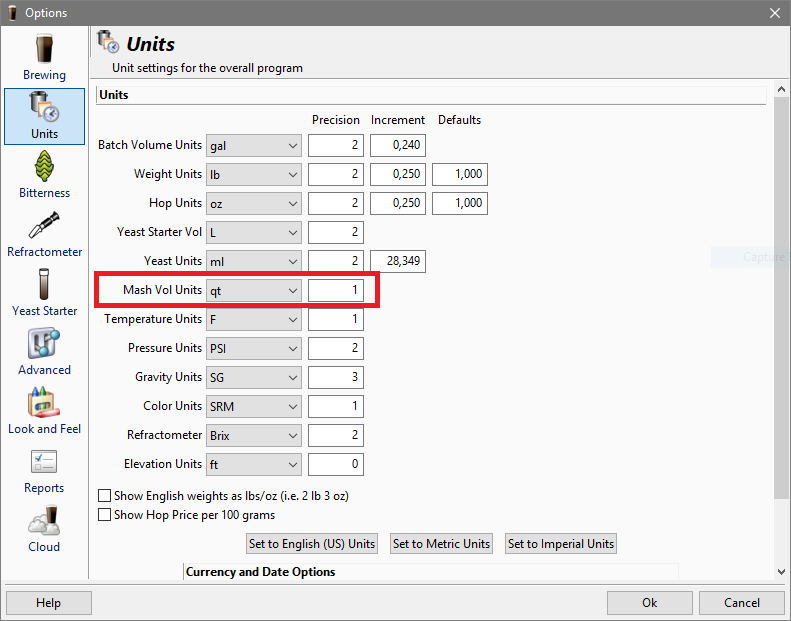The image size is (791, 621).
Task: Open the Hop Units dropdown
Action: [254, 203]
